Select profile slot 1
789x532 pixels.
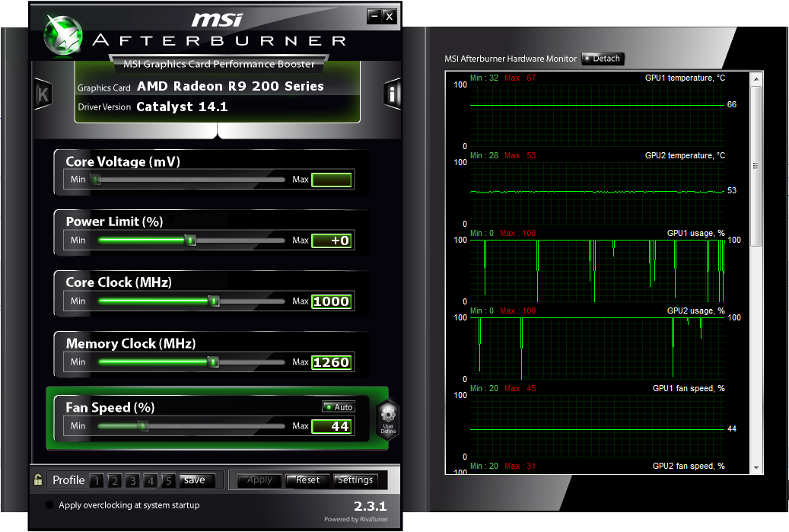coord(97,481)
